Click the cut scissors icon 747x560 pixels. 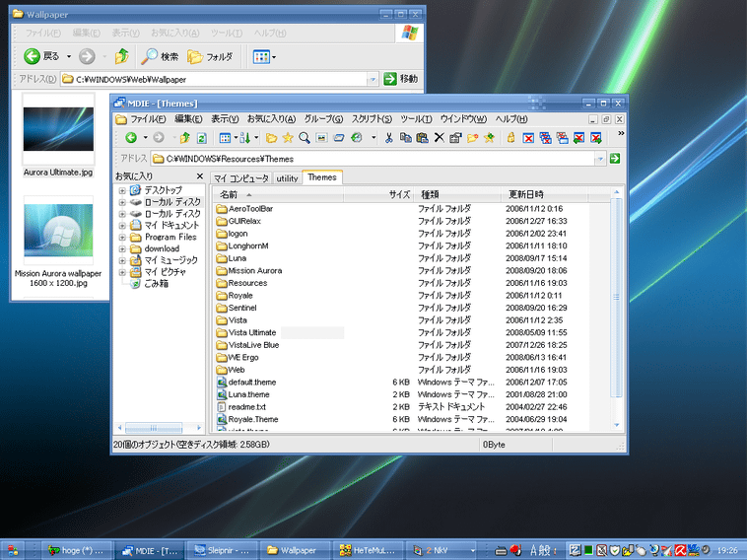(x=388, y=138)
